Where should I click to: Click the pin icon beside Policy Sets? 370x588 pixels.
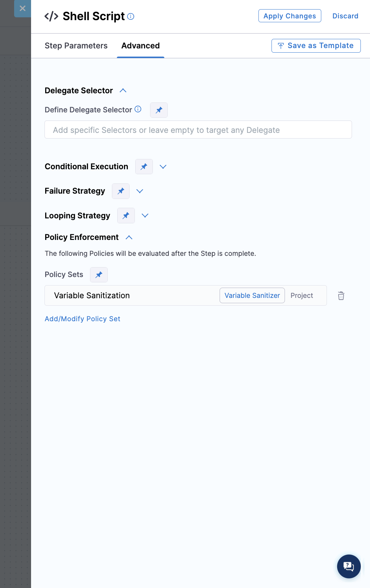(99, 275)
